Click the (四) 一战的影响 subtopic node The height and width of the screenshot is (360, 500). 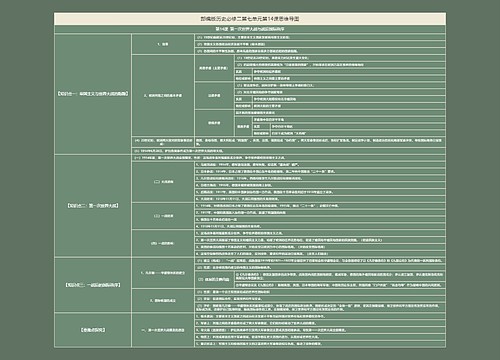(163, 243)
